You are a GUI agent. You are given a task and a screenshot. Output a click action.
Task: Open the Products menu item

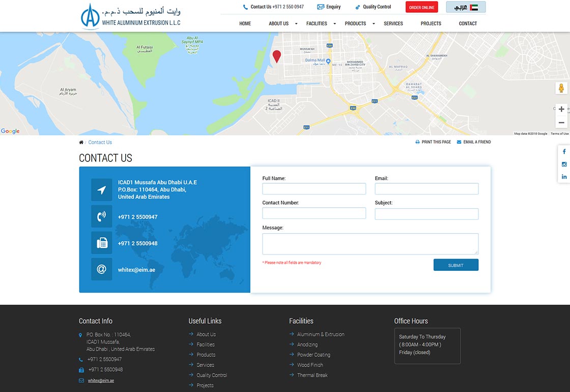[x=355, y=23]
